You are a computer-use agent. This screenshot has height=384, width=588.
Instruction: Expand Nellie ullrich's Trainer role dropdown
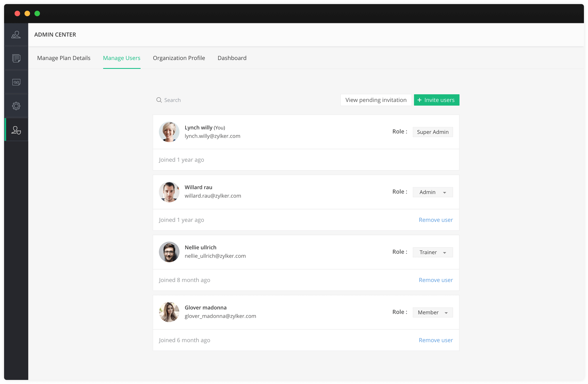pos(433,252)
